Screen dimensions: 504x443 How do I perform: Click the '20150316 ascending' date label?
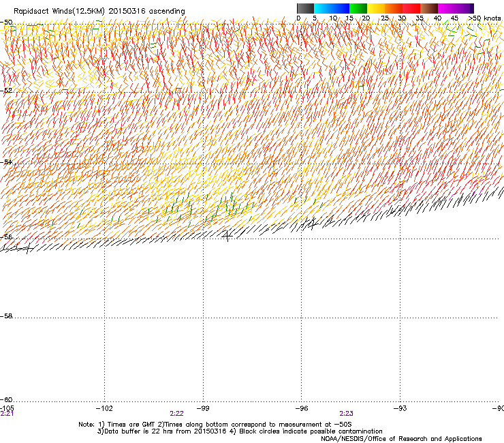[x=146, y=12]
